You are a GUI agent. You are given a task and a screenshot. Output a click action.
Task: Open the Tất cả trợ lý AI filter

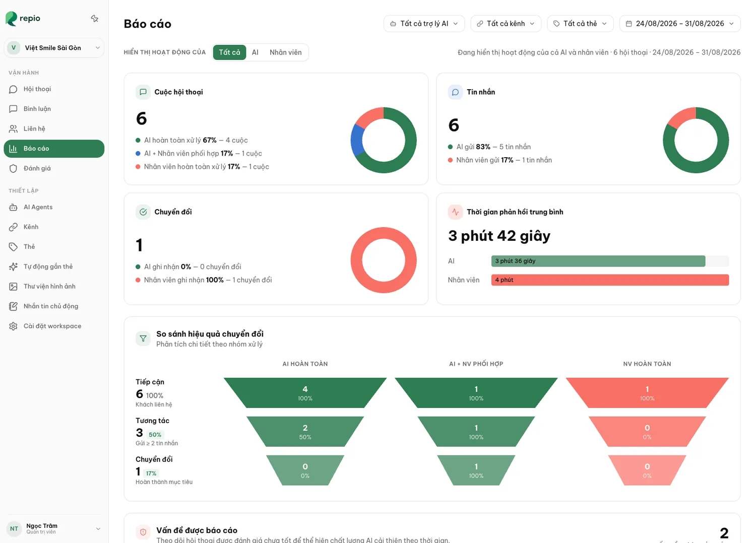(424, 24)
